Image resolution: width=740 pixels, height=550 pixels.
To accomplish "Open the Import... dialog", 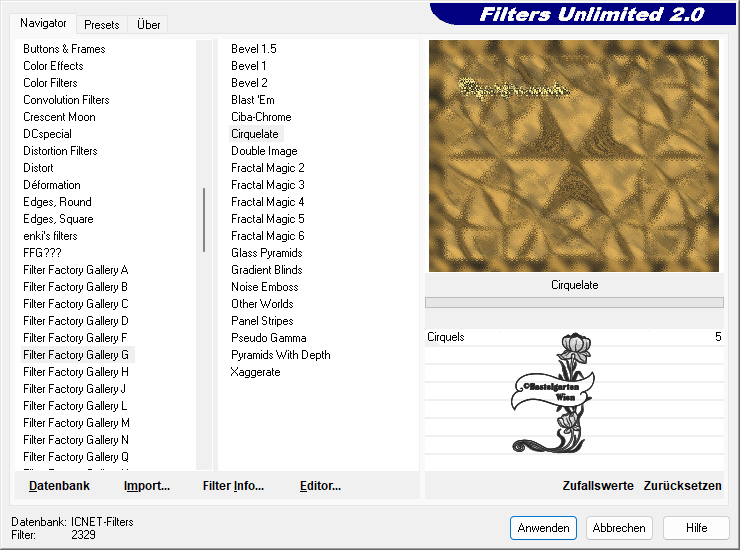I will click(x=147, y=486).
